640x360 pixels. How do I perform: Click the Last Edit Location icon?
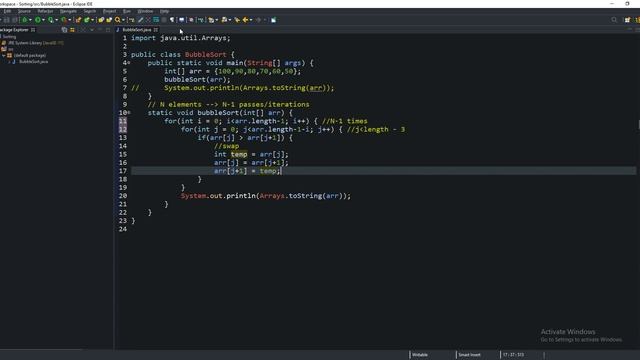(237, 20)
